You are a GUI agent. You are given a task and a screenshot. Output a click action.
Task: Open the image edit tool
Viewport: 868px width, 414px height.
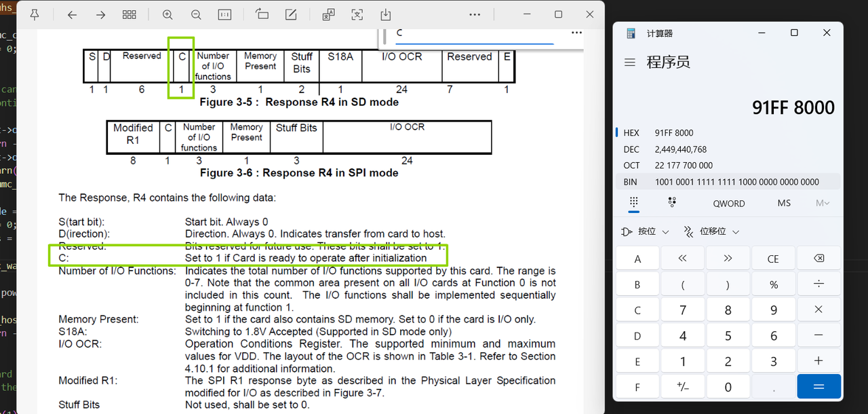290,15
